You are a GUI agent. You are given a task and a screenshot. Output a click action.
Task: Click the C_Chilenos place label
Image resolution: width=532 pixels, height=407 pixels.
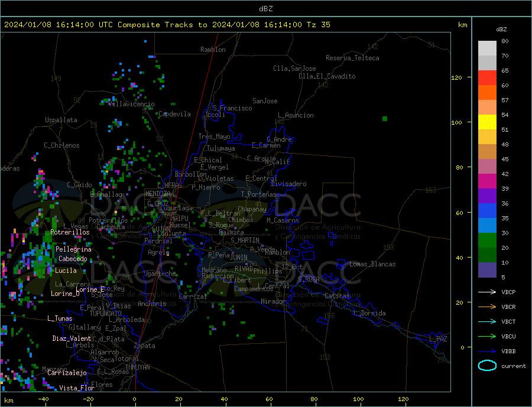point(61,145)
